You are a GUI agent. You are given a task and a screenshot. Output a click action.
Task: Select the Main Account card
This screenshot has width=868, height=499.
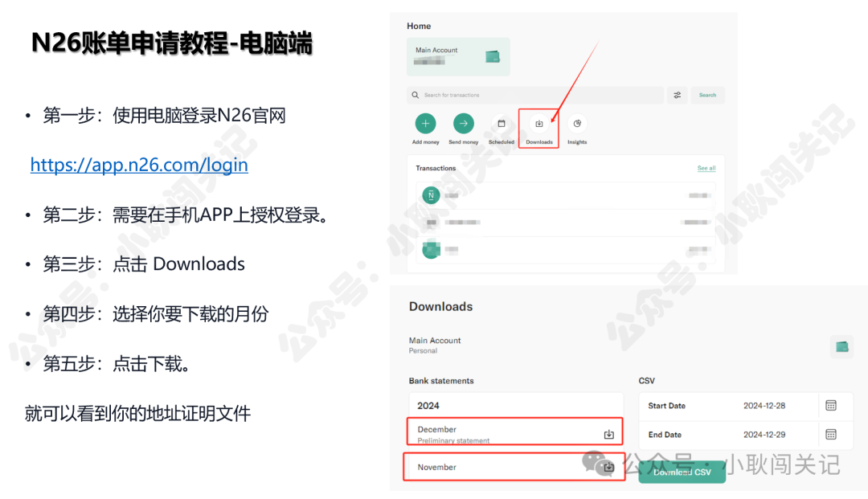point(458,56)
